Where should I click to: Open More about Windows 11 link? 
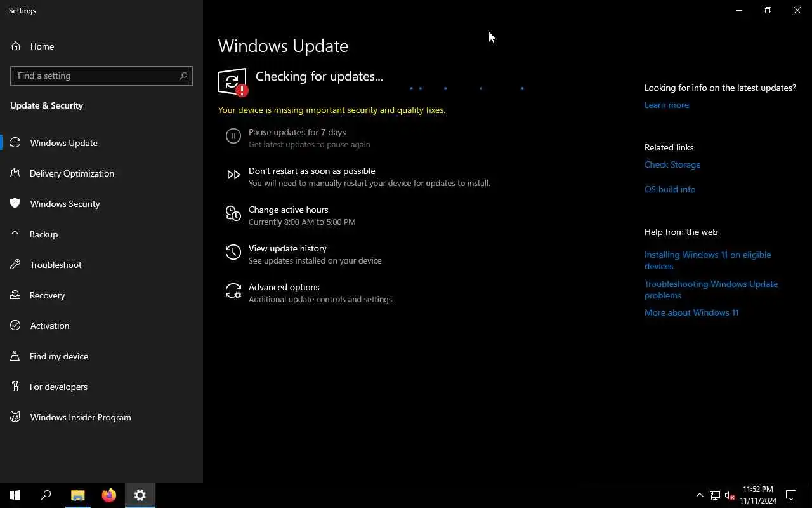[691, 313]
